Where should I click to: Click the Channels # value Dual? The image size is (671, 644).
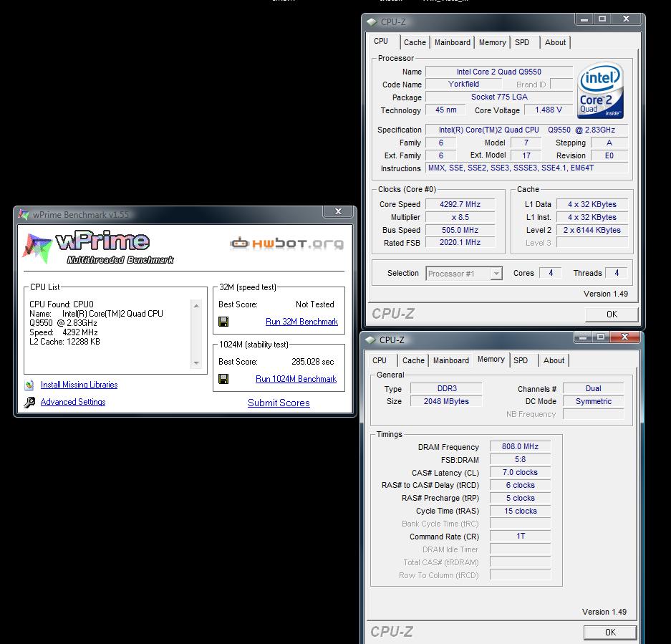pos(593,388)
